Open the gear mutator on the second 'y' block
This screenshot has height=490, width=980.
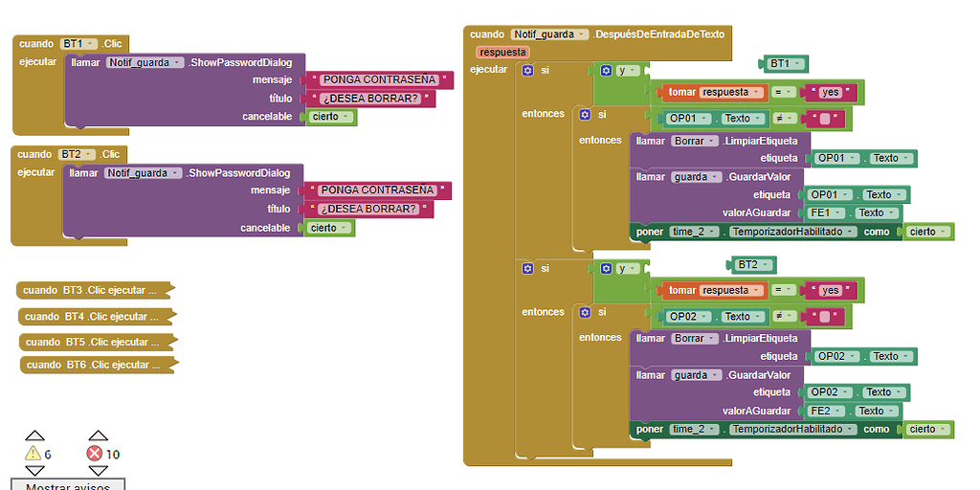(606, 269)
